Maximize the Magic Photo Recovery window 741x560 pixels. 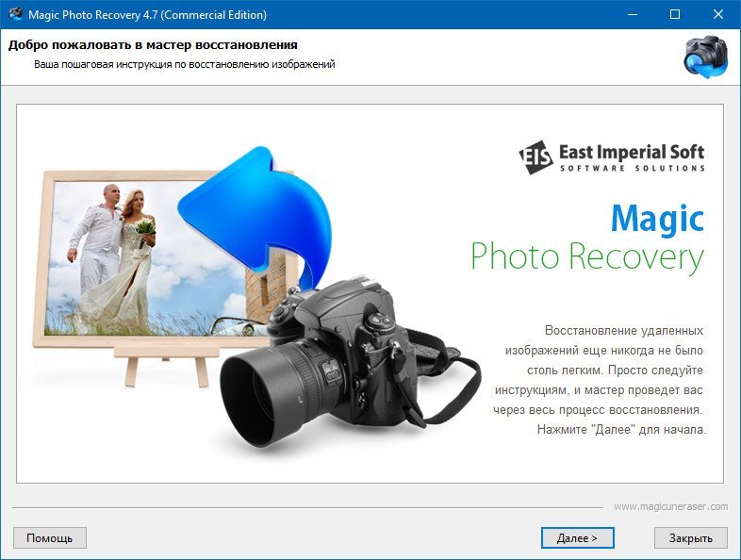click(x=675, y=14)
